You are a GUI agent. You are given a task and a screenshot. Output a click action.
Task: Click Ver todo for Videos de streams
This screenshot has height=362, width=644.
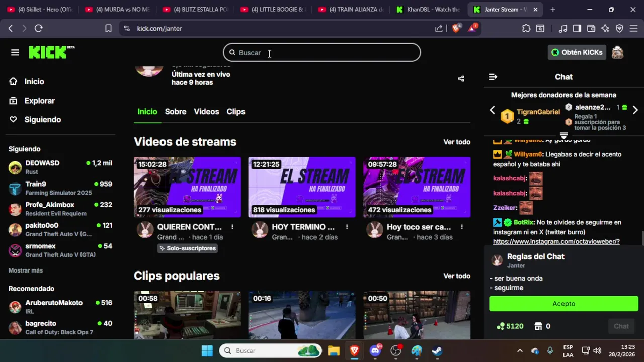457,142
